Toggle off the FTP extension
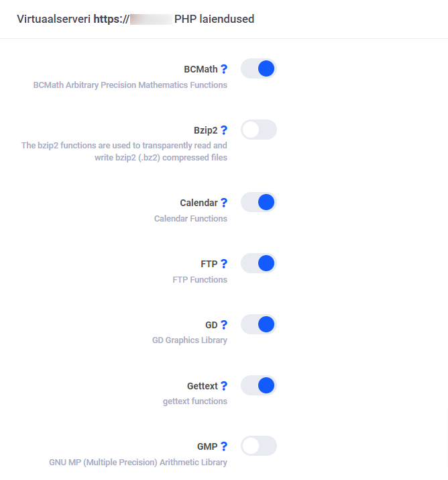The width and height of the screenshot is (448, 480). (258, 263)
